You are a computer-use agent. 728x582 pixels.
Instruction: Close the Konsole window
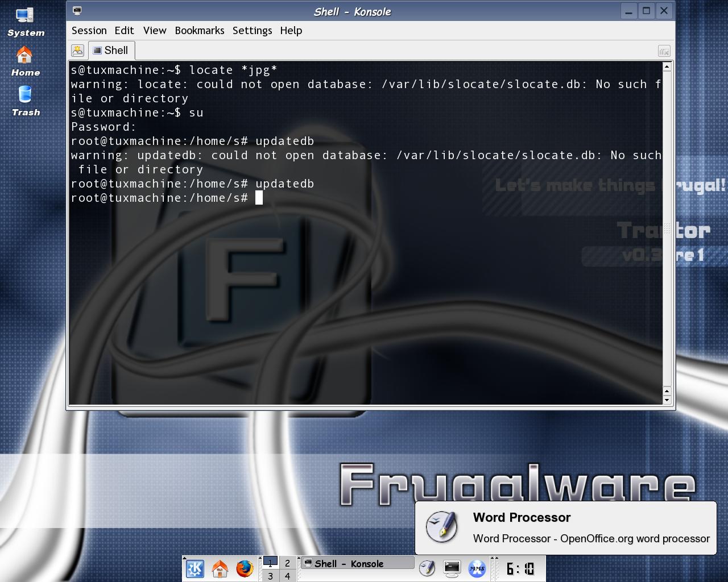(x=664, y=11)
